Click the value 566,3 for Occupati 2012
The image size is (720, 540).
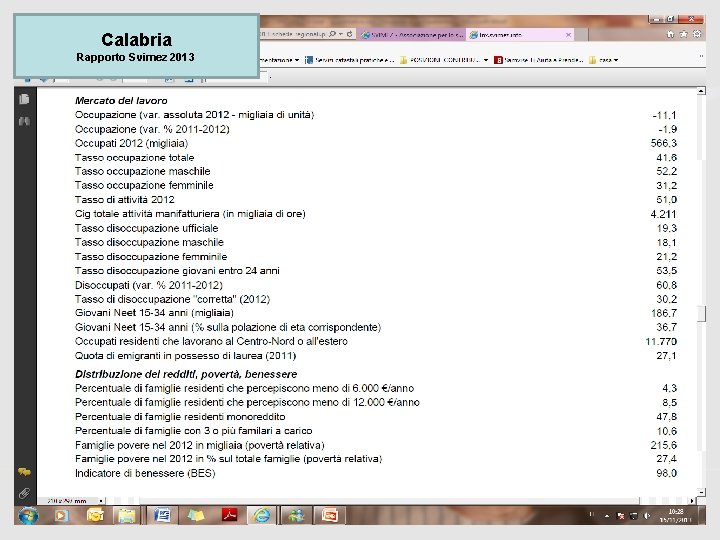(664, 143)
